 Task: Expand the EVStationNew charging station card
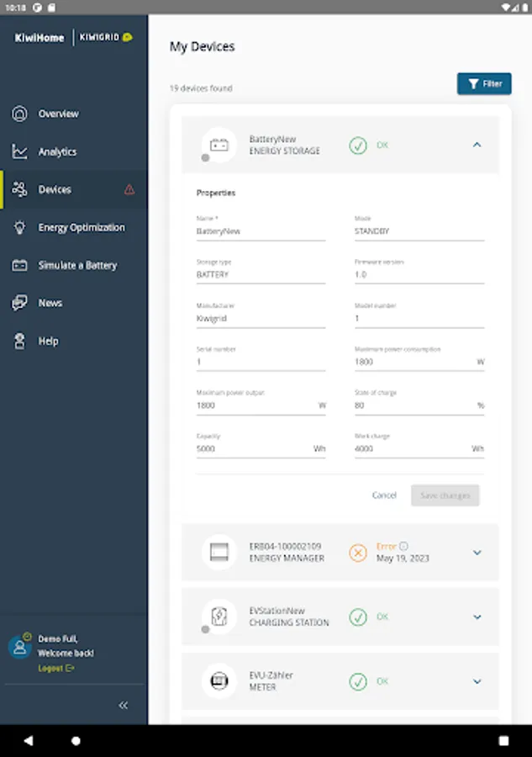coord(477,617)
